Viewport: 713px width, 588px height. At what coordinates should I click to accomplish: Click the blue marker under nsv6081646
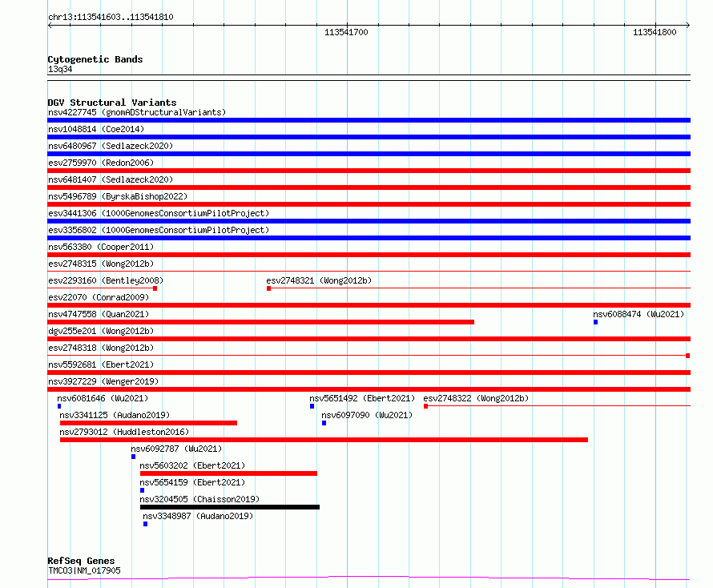(x=59, y=406)
